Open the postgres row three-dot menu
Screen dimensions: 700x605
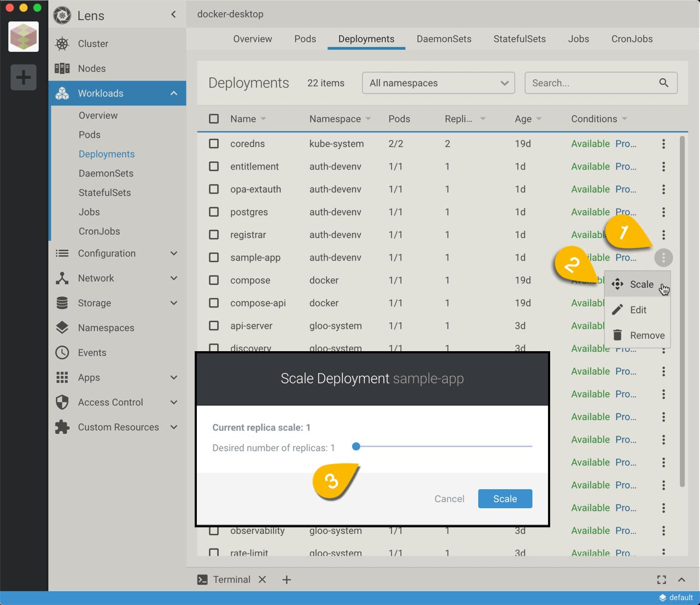tap(663, 212)
